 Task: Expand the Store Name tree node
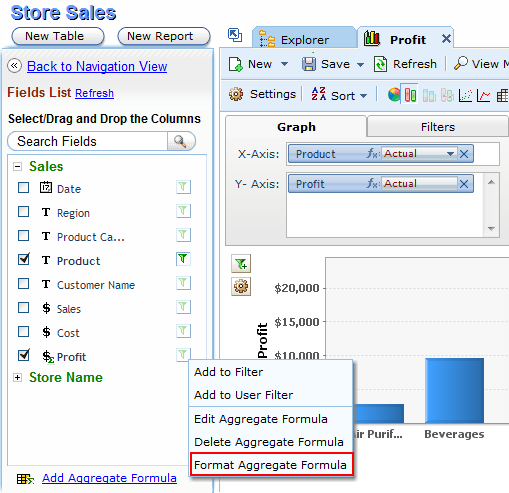coord(18,378)
